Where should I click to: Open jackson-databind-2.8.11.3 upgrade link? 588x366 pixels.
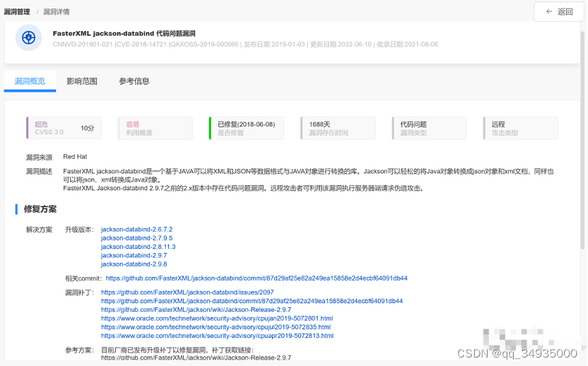pyautogui.click(x=138, y=247)
